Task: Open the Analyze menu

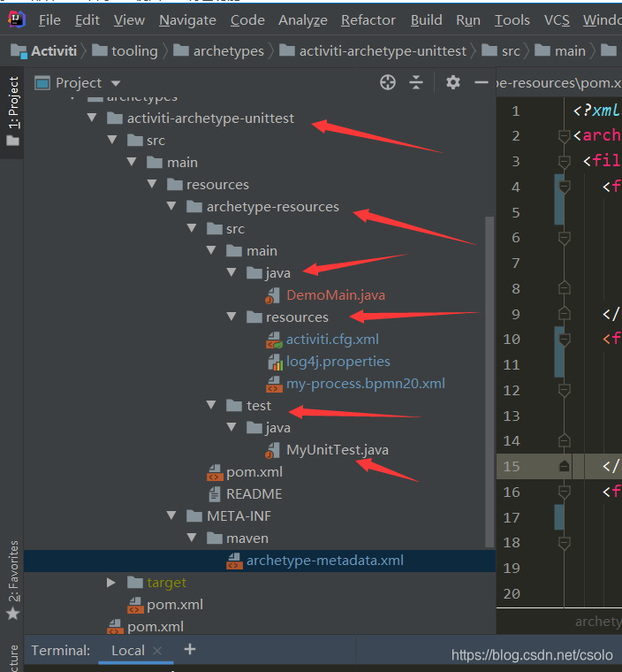Action: (x=303, y=20)
